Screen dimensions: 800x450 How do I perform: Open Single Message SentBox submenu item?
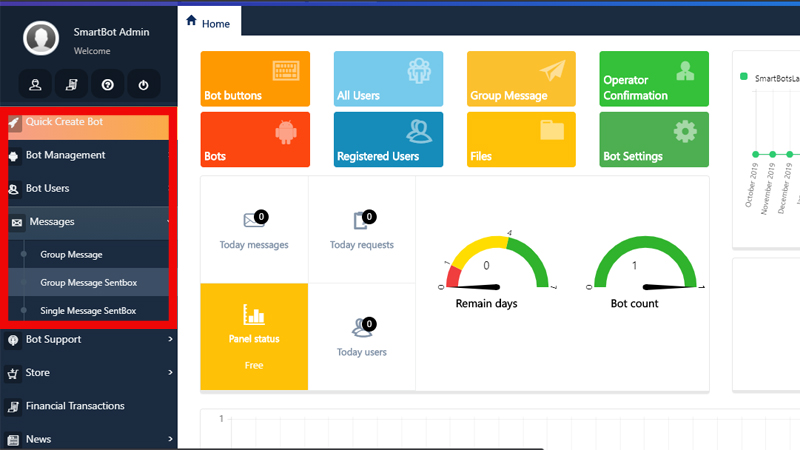point(88,312)
